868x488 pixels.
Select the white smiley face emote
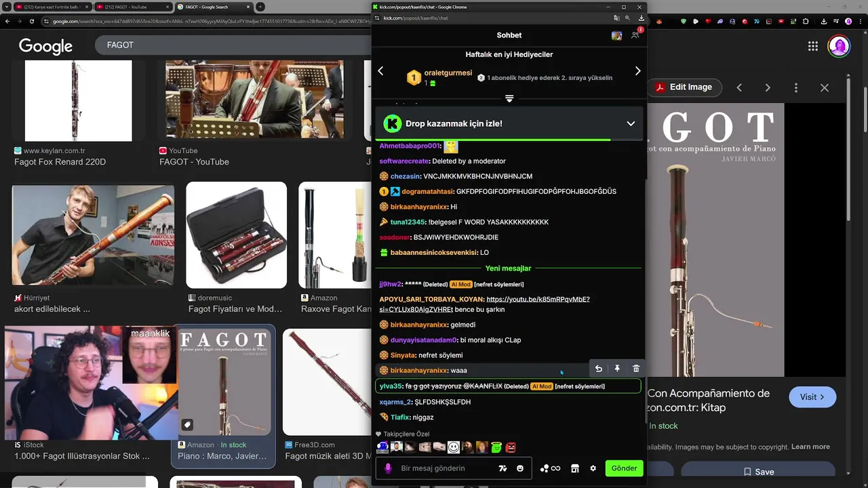pyautogui.click(x=454, y=447)
